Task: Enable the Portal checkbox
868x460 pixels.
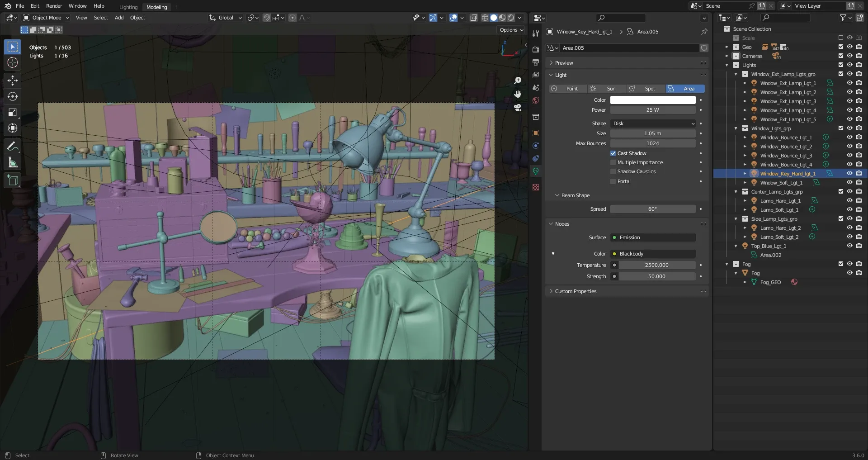Action: (613, 181)
